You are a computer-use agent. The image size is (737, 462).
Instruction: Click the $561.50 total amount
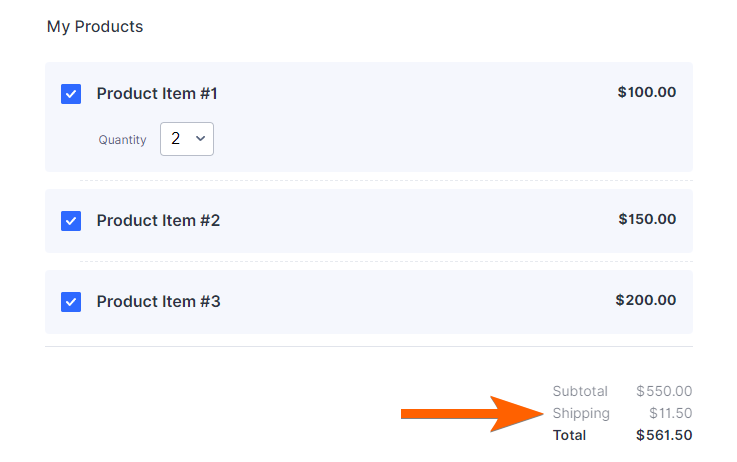(x=664, y=436)
